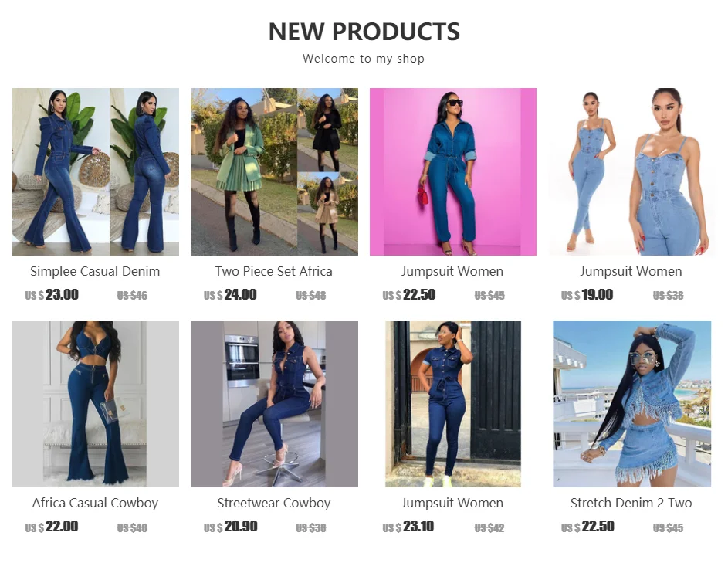Select Jumpsuit Women title priced US $19.00
The image size is (728, 563).
pyautogui.click(x=631, y=271)
